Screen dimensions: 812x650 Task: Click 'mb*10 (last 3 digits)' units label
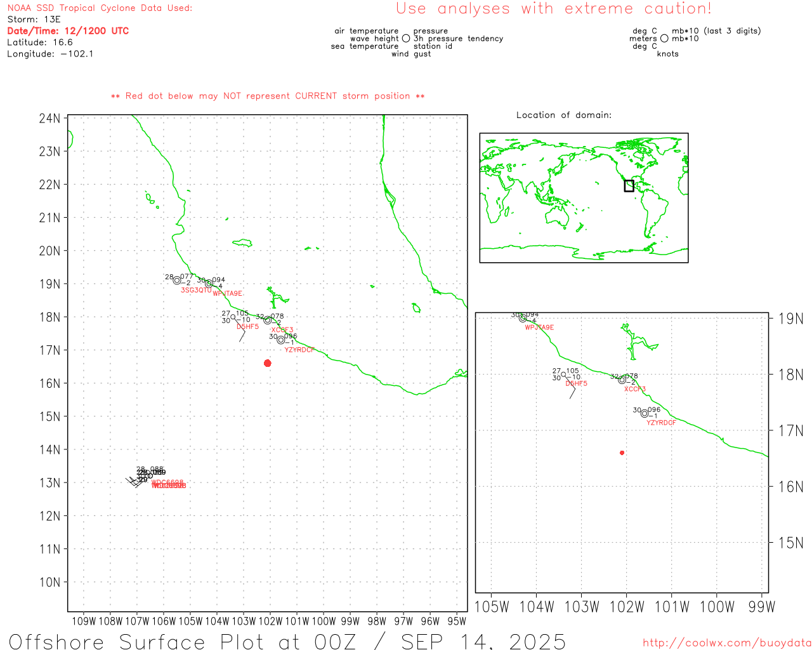(x=716, y=31)
